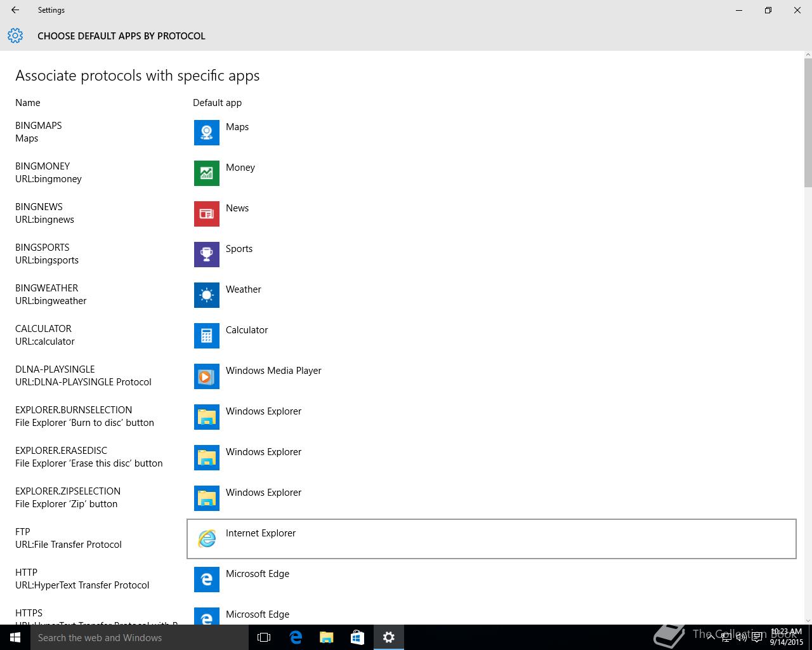Change Windows Explorer for EXPLORER.ZIPSELECTION
This screenshot has height=650, width=812.
point(263,498)
